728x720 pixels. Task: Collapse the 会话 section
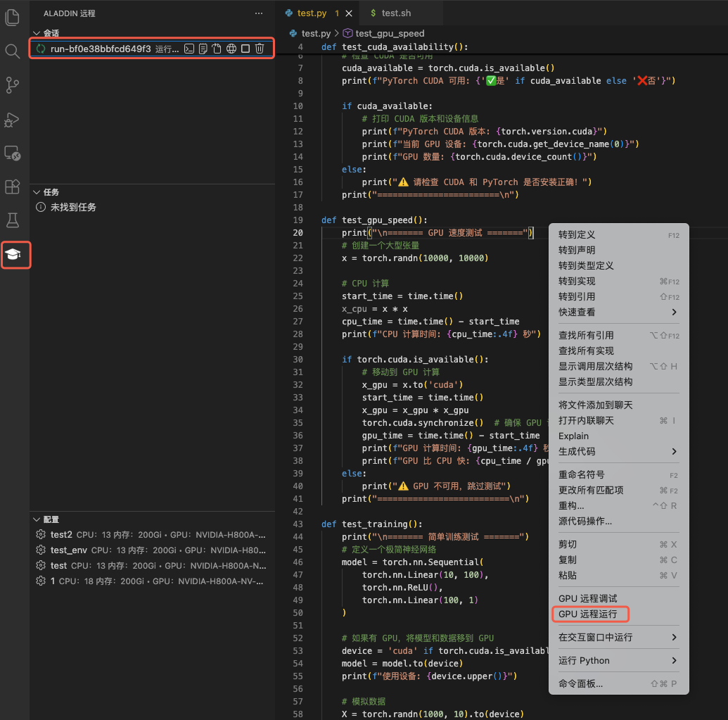coord(38,33)
